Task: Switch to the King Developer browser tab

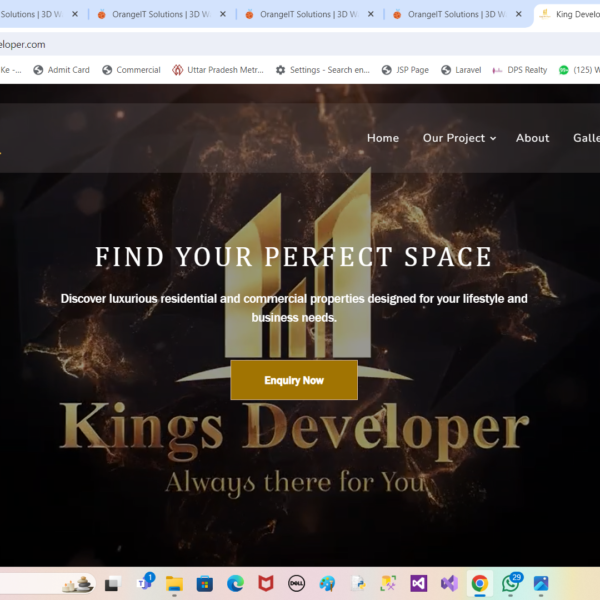Action: pyautogui.click(x=570, y=15)
